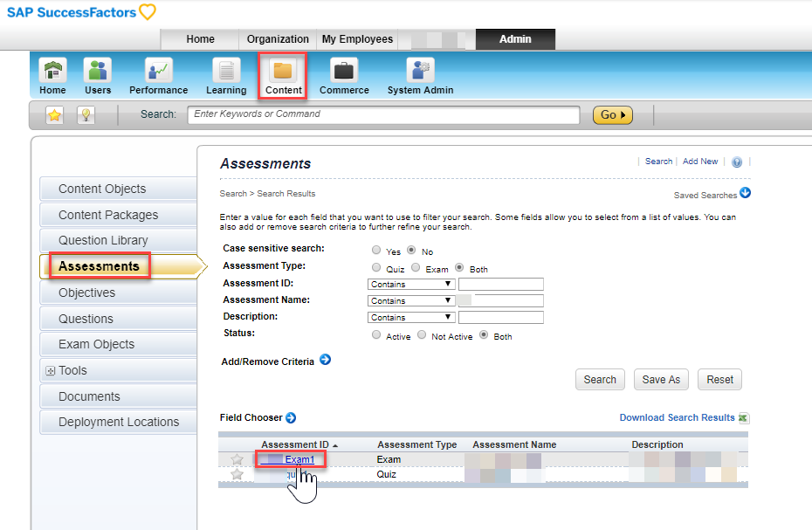Click the star bookmarks icon in search bar
812x530 pixels.
(54, 114)
